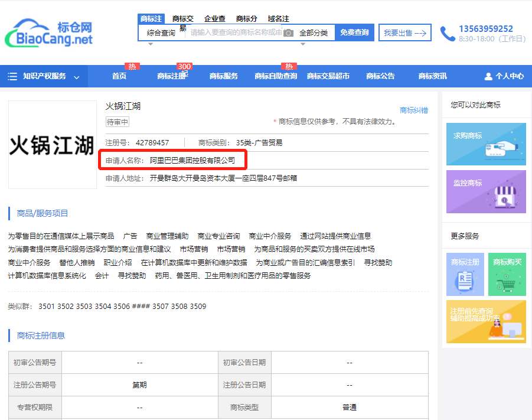Select the 域名注 search tab

click(x=279, y=19)
